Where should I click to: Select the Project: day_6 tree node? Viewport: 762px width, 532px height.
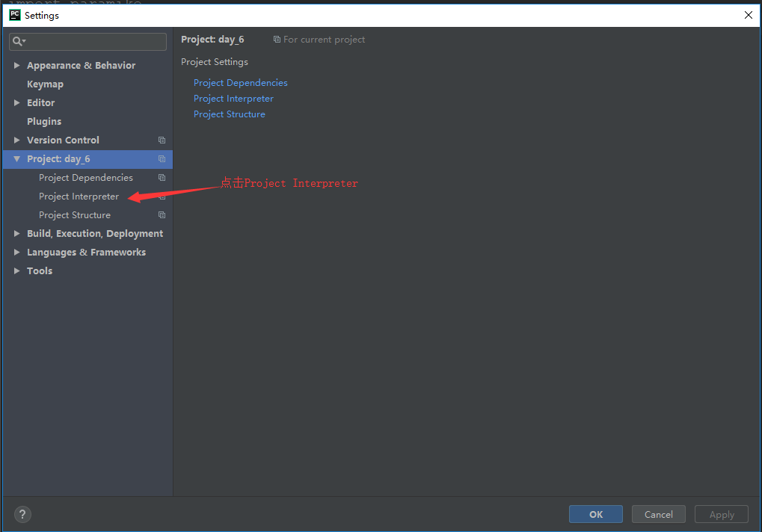58,159
